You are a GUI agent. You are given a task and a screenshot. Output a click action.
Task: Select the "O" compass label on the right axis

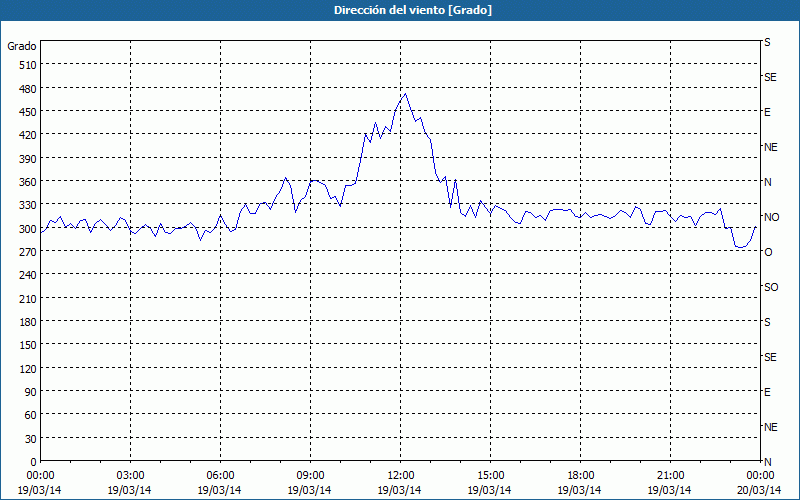pos(768,252)
